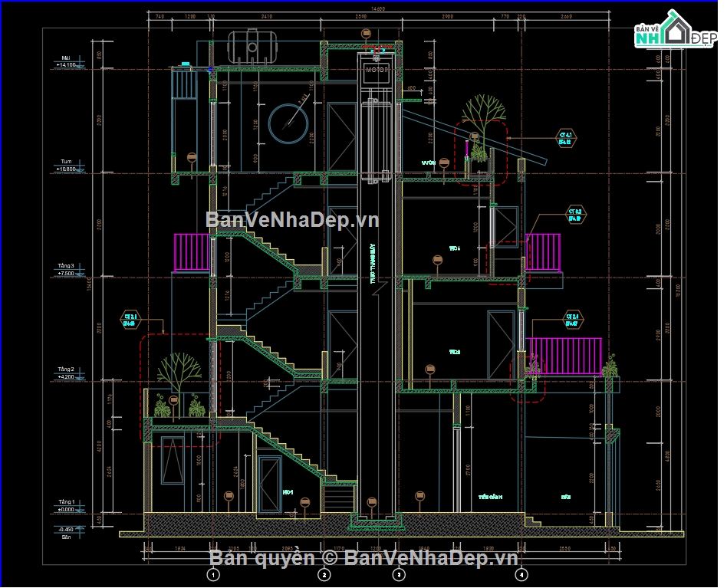Select the tree on the left balcony planter
727x588 pixels.
pos(179,376)
